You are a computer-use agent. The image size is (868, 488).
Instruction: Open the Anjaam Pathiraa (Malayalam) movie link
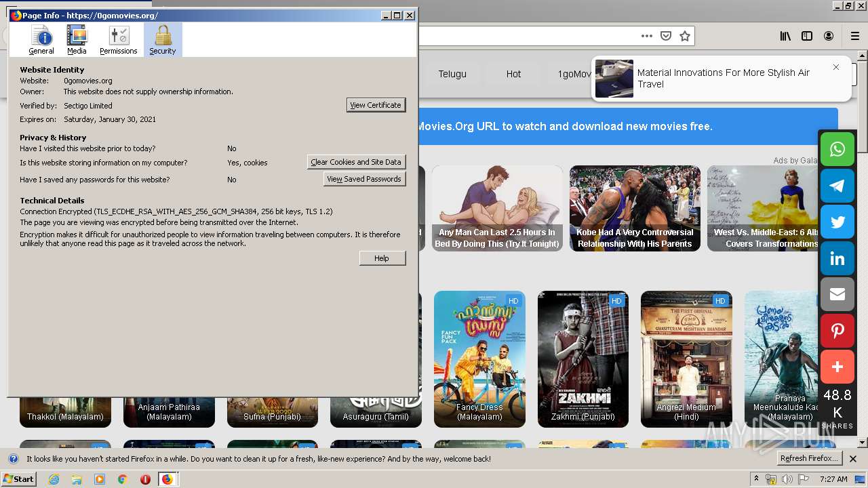point(169,412)
